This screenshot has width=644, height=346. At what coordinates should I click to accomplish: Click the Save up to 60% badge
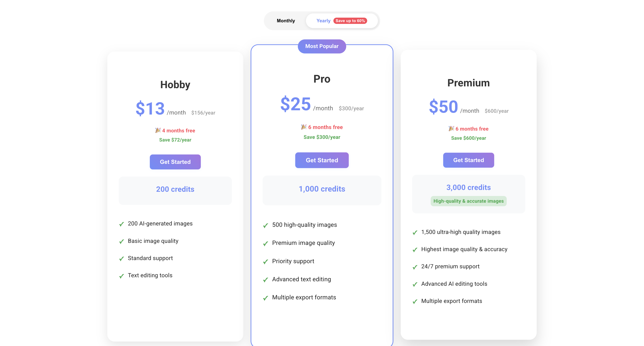(x=350, y=21)
